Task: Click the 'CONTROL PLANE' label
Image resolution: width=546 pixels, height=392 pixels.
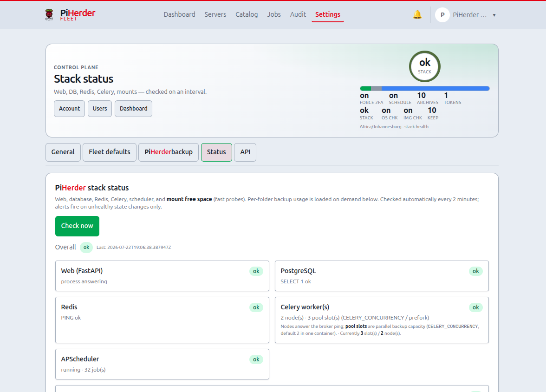Action: point(76,68)
